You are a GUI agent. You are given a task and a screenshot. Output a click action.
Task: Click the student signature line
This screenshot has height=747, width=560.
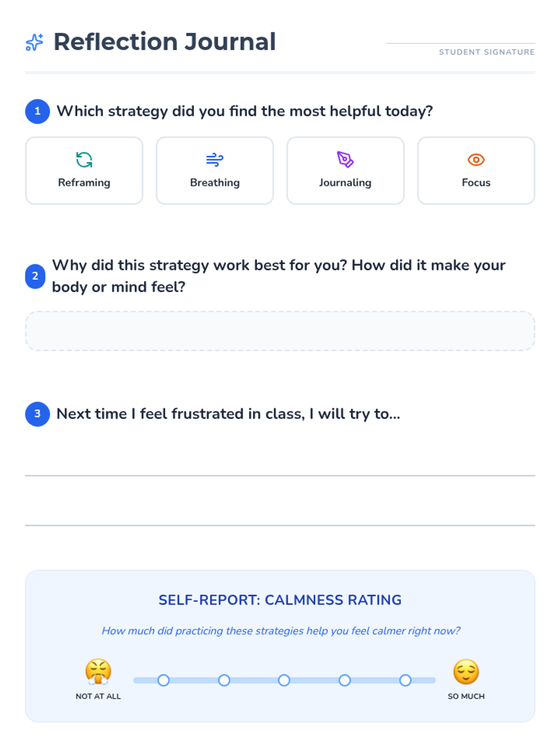pos(461,43)
